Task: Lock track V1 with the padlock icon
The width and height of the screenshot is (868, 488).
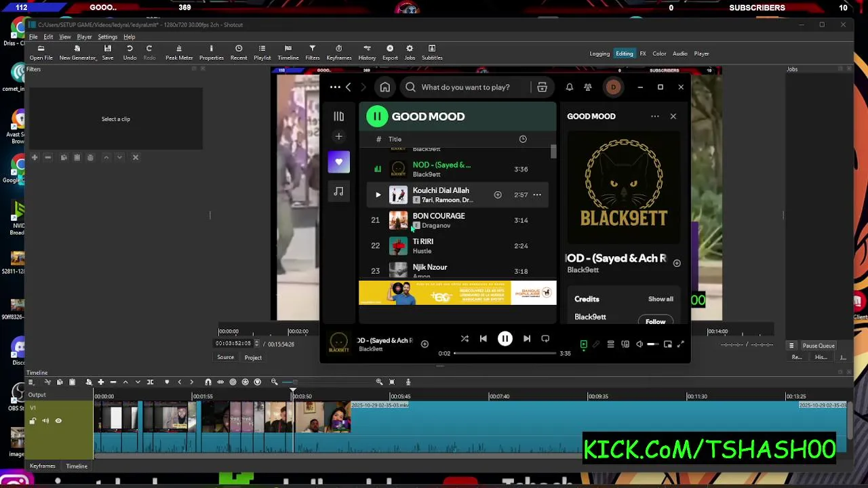Action: tap(33, 421)
